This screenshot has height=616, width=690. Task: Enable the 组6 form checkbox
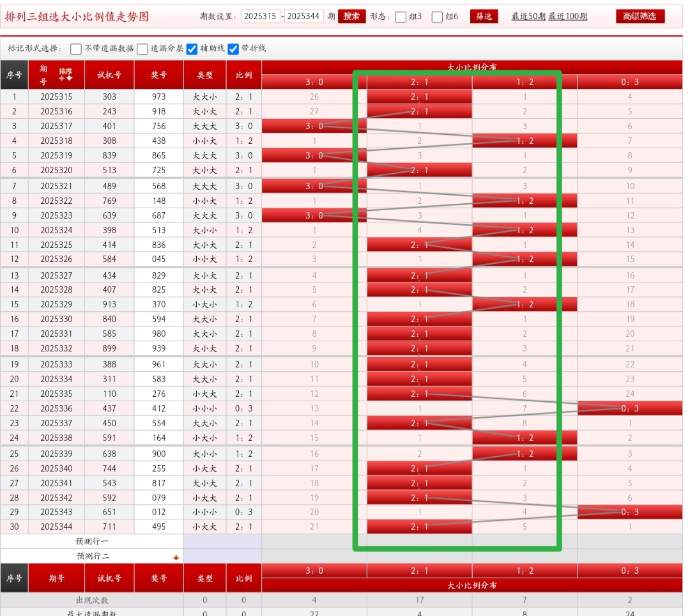point(437,17)
